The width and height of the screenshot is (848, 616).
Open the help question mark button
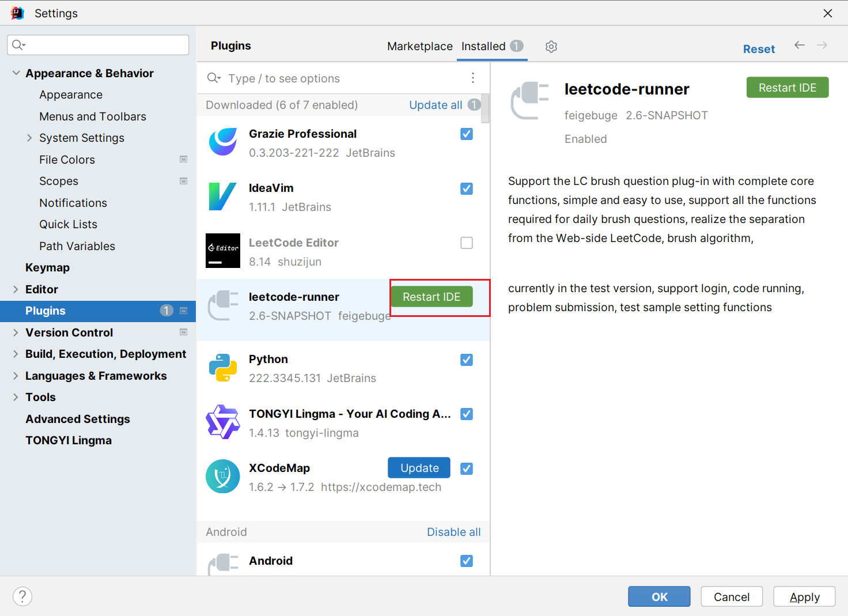[22, 596]
